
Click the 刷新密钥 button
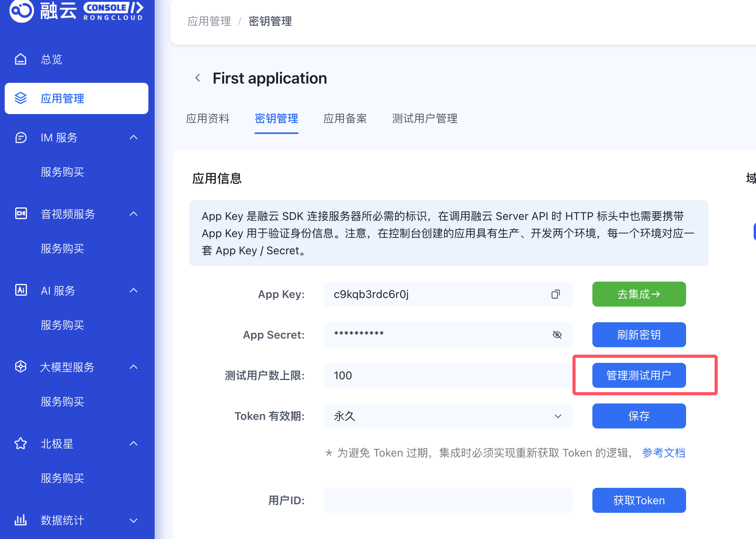(639, 335)
